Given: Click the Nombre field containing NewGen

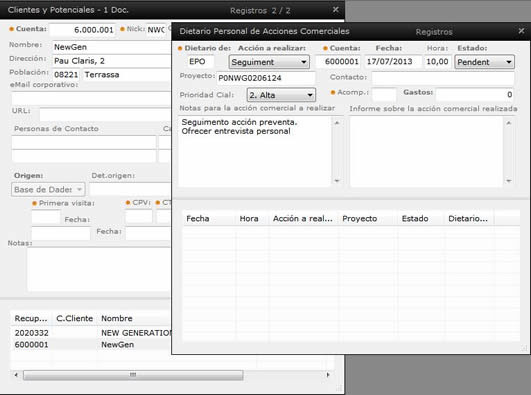Looking at the screenshot, I should click(x=112, y=47).
